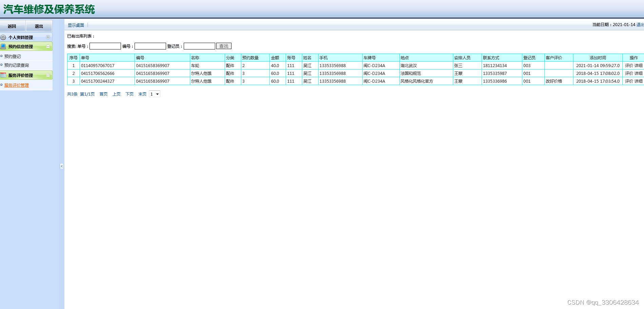Click order number 01140957067017
644x309 pixels.
(98, 66)
